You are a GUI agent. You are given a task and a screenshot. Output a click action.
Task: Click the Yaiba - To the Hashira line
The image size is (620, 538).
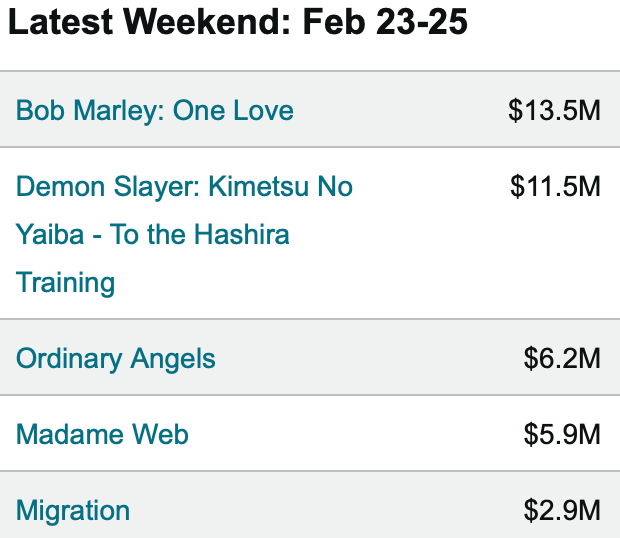(153, 234)
